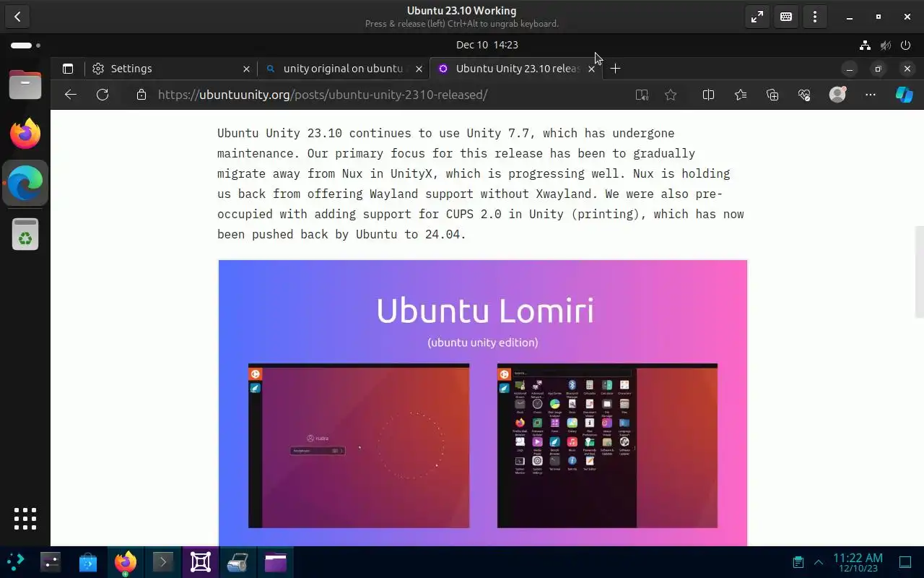Open purple file manager folder in taskbar
This screenshot has width=924, height=578.
pyautogui.click(x=276, y=562)
